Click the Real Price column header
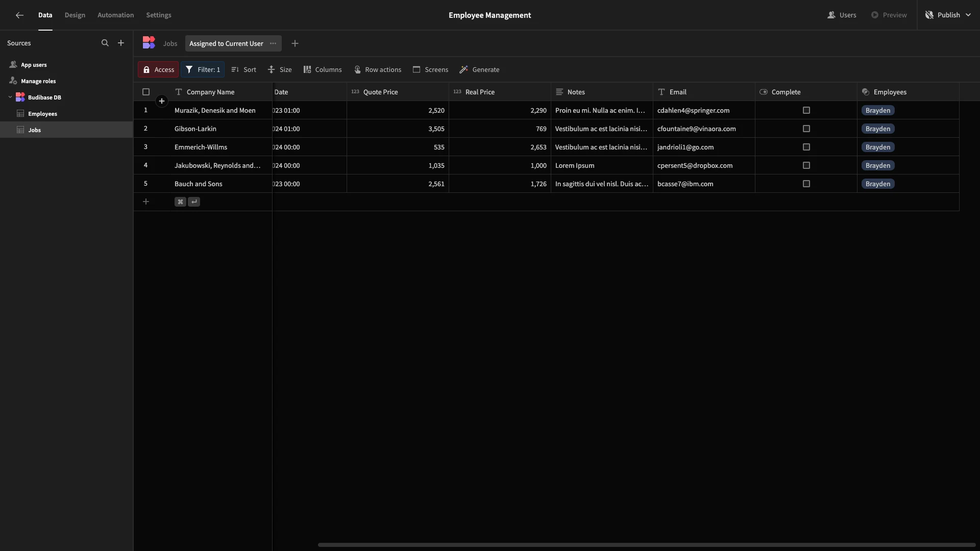Screen dimensions: 980x551 pos(500,92)
